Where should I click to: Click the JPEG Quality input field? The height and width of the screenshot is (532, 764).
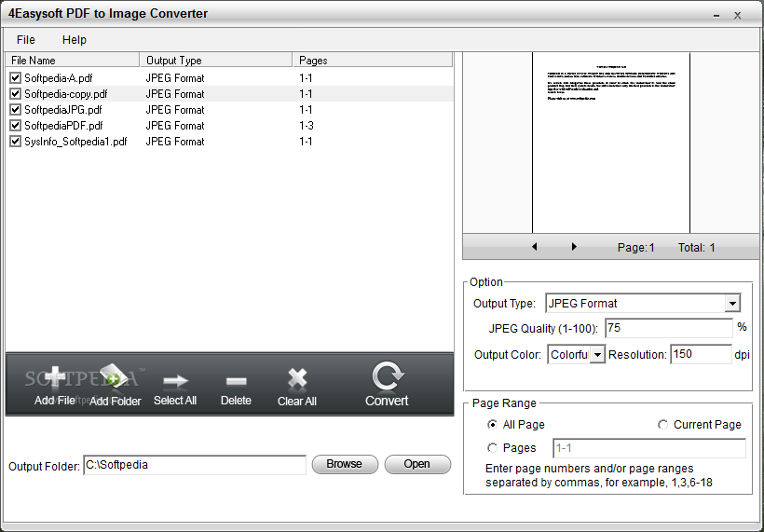(669, 328)
